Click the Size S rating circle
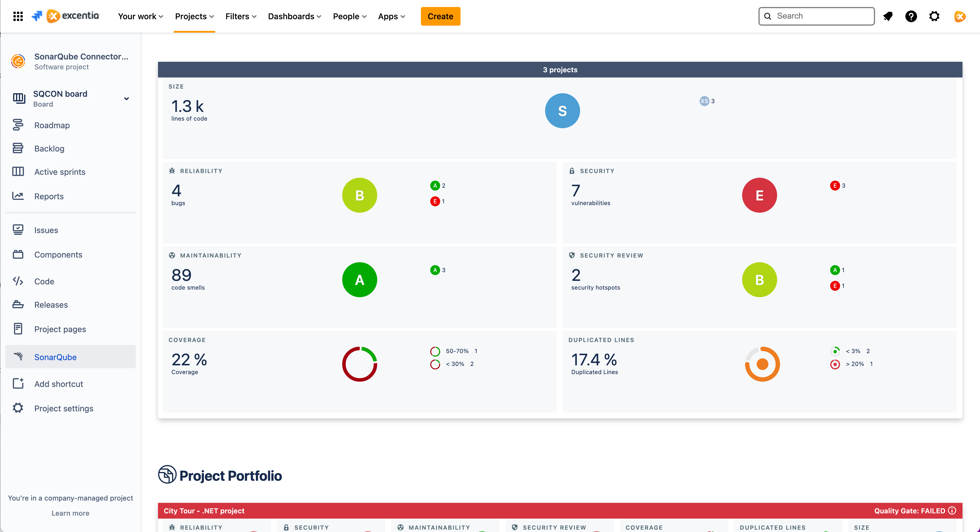This screenshot has width=980, height=532. coord(562,111)
